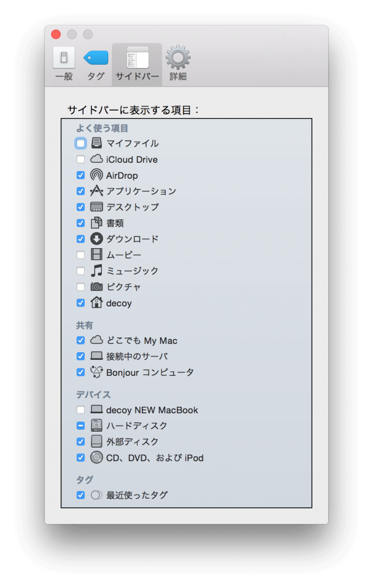Screen dimensions: 373x588
Task: Uncheck the AirDrop checkbox
Action: click(x=80, y=175)
